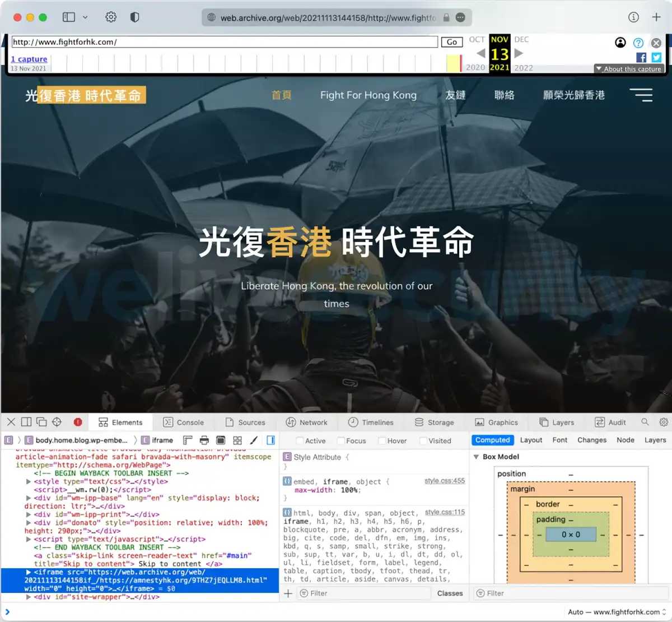Select the Layout sidebar panel
The image size is (672, 622).
(531, 440)
